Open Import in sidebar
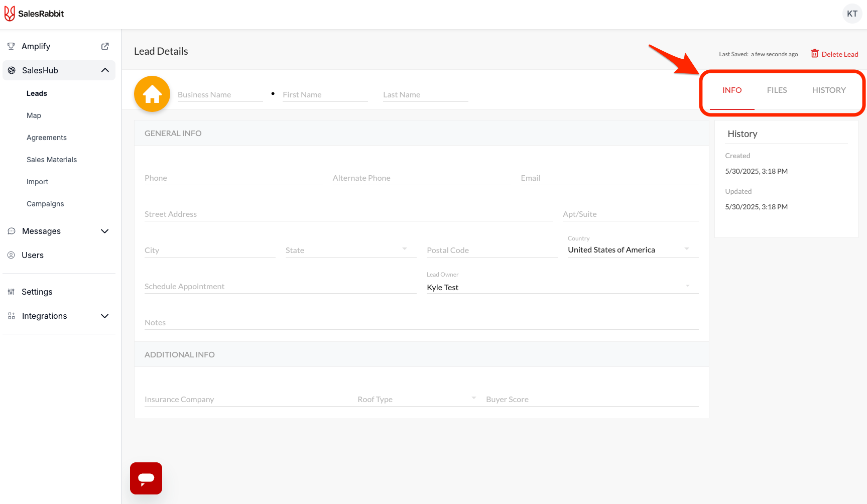Screen dimensions: 867x504 (x=37, y=182)
